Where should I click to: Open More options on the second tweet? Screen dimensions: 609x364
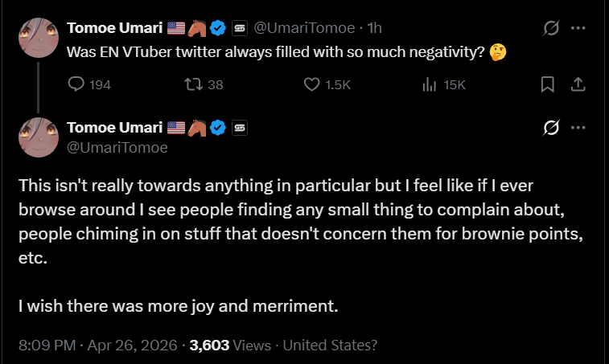point(578,127)
